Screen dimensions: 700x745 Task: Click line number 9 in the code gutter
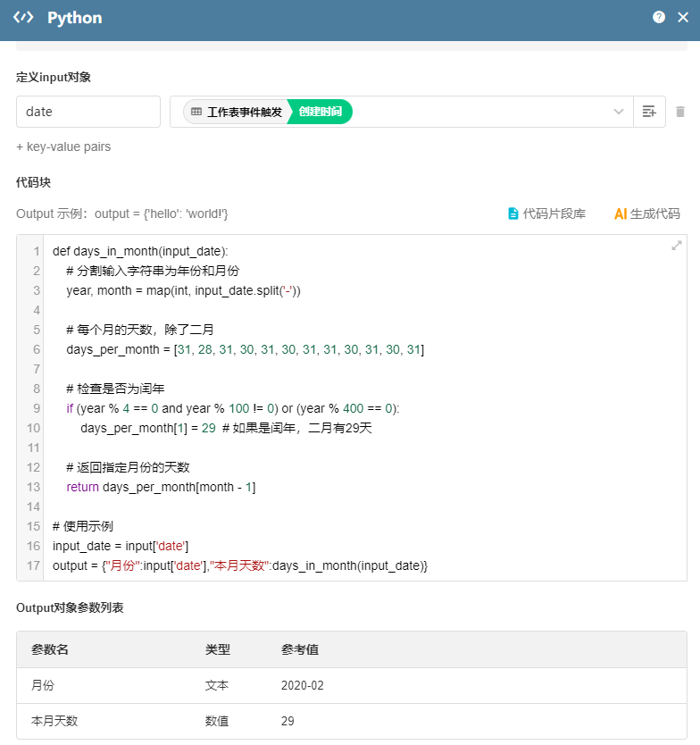(x=33, y=408)
